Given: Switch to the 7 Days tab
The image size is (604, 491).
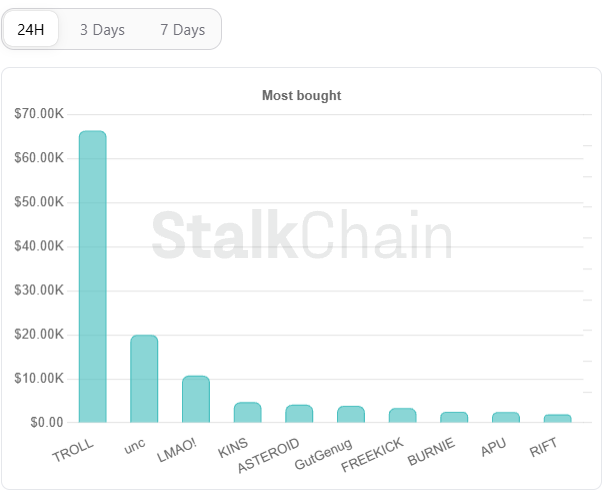Looking at the screenshot, I should coord(183,30).
